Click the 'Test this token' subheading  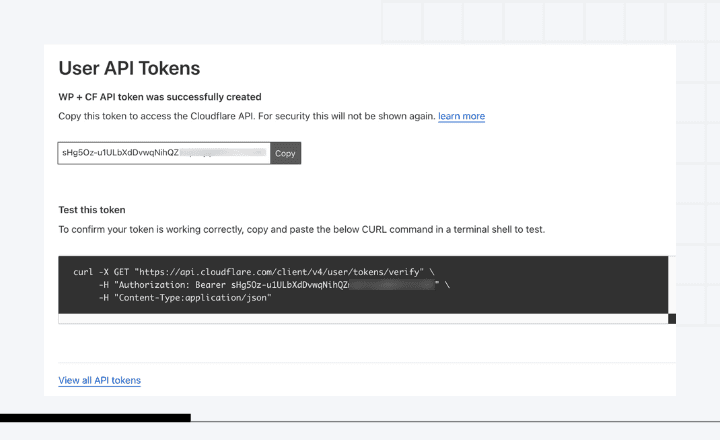point(92,210)
